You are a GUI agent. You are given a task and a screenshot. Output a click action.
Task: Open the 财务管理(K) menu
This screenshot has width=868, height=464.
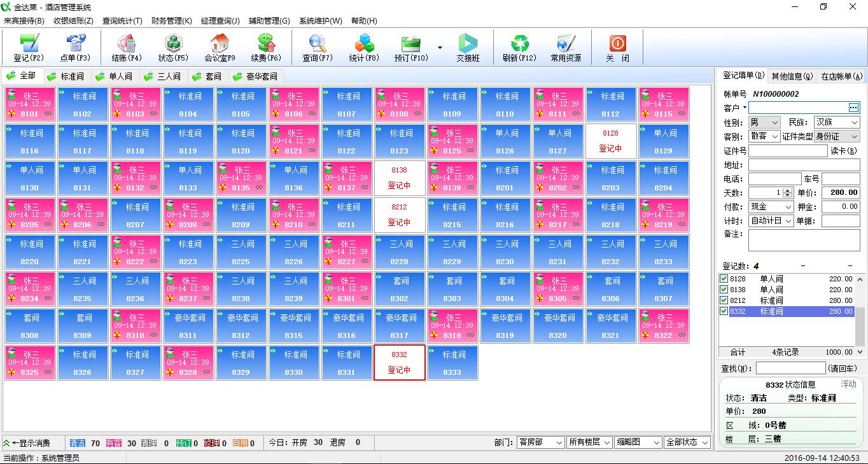[x=172, y=21]
